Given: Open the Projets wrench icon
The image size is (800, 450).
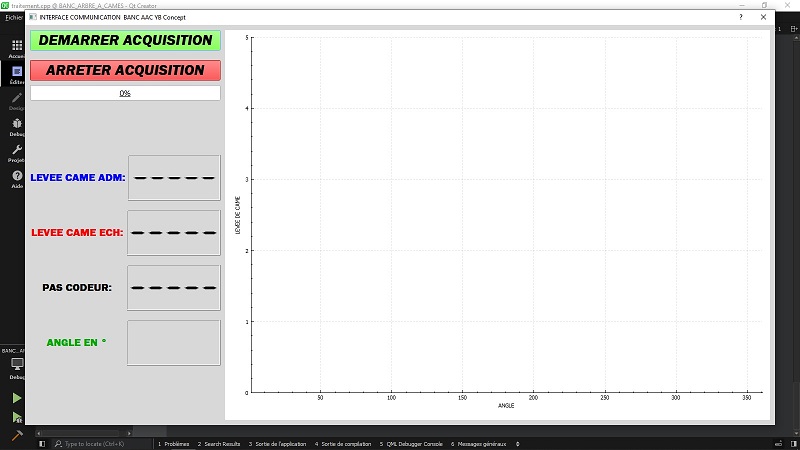Looking at the screenshot, I should coord(16,152).
